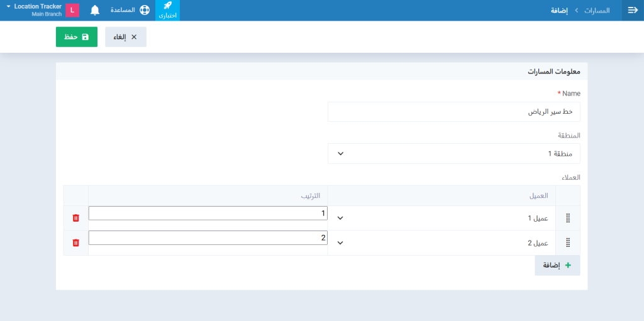The height and width of the screenshot is (321, 644).
Task: Click the rocket trial icon
Action: click(x=167, y=6)
